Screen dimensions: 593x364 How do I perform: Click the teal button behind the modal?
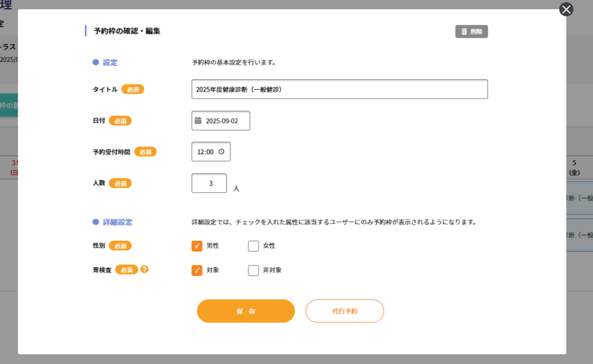coord(9,105)
